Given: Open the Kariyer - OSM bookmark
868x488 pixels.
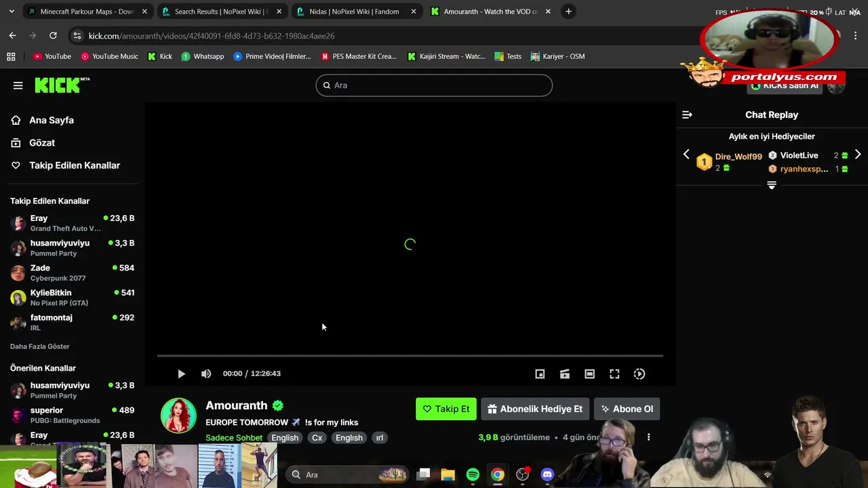Looking at the screenshot, I should (557, 56).
